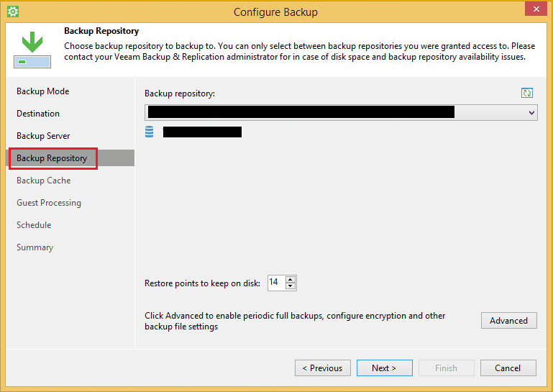Switch to the Backup Server step
The height and width of the screenshot is (392, 553).
click(x=43, y=136)
